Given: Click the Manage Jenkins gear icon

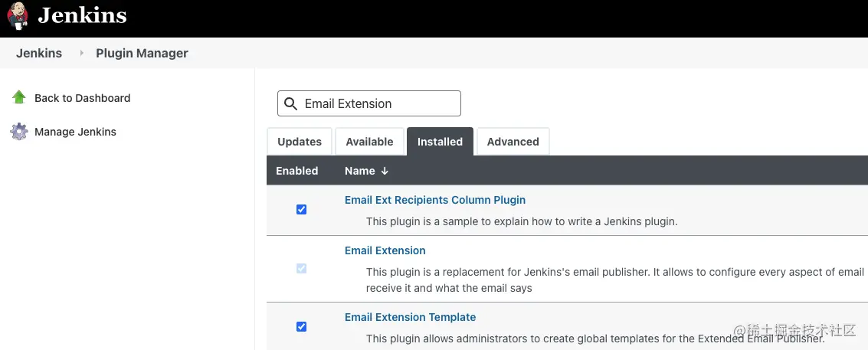Looking at the screenshot, I should click(19, 132).
